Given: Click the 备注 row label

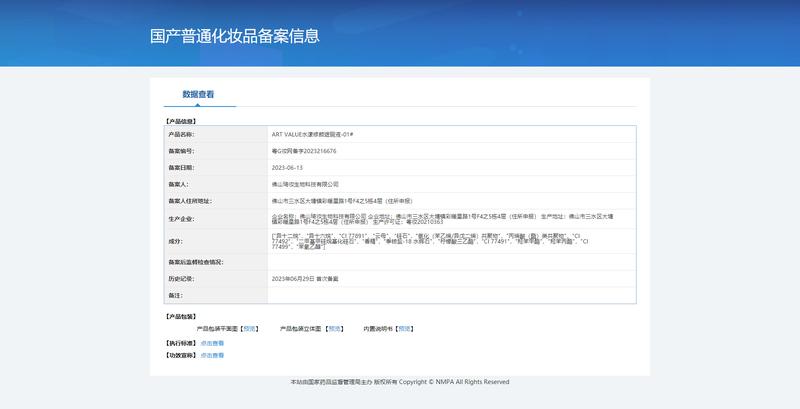Looking at the screenshot, I should click(175, 295).
